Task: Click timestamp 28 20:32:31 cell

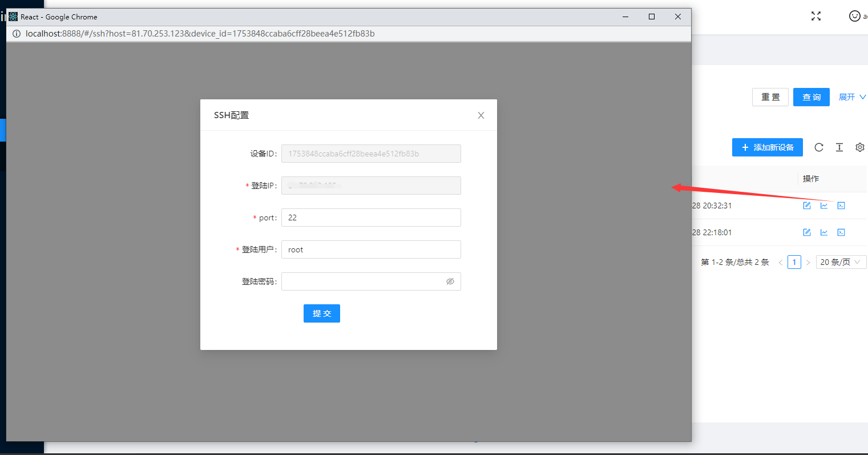Action: (712, 206)
